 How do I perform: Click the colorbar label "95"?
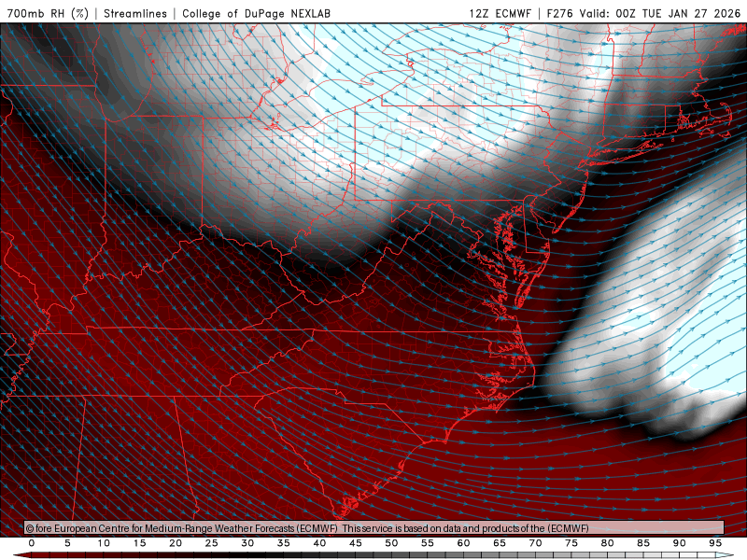click(x=715, y=543)
